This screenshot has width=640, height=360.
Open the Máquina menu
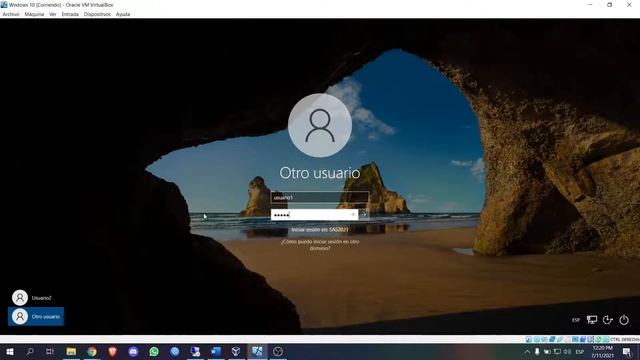click(x=34, y=14)
